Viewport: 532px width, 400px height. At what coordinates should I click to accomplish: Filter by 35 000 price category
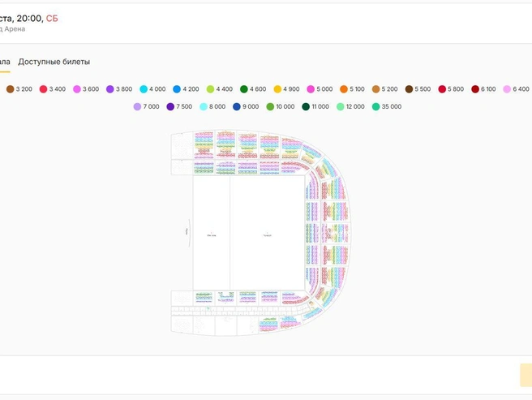click(375, 106)
